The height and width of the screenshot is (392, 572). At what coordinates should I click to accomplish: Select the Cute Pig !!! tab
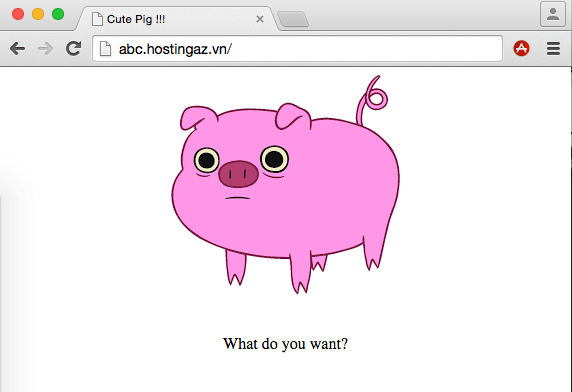pyautogui.click(x=177, y=19)
